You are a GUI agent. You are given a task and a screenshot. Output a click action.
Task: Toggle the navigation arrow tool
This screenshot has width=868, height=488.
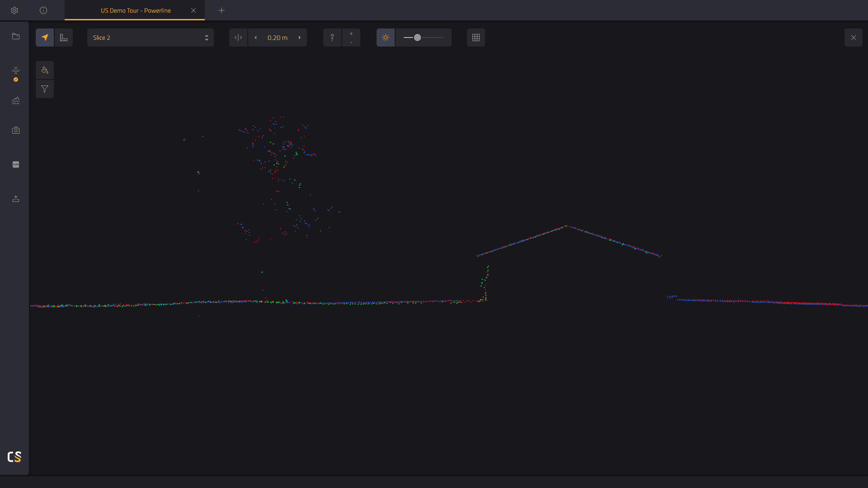pyautogui.click(x=44, y=37)
